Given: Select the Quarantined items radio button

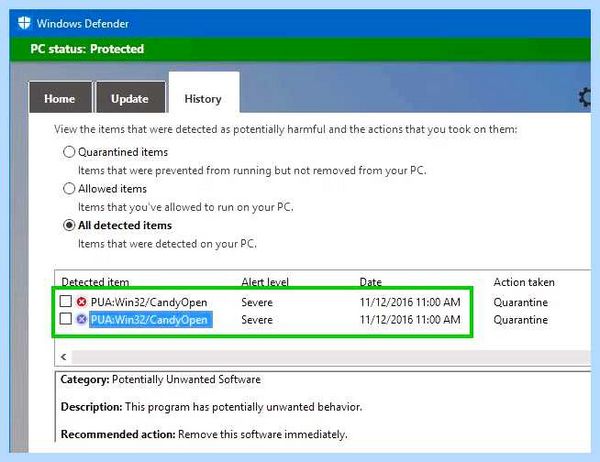Looking at the screenshot, I should click(69, 152).
